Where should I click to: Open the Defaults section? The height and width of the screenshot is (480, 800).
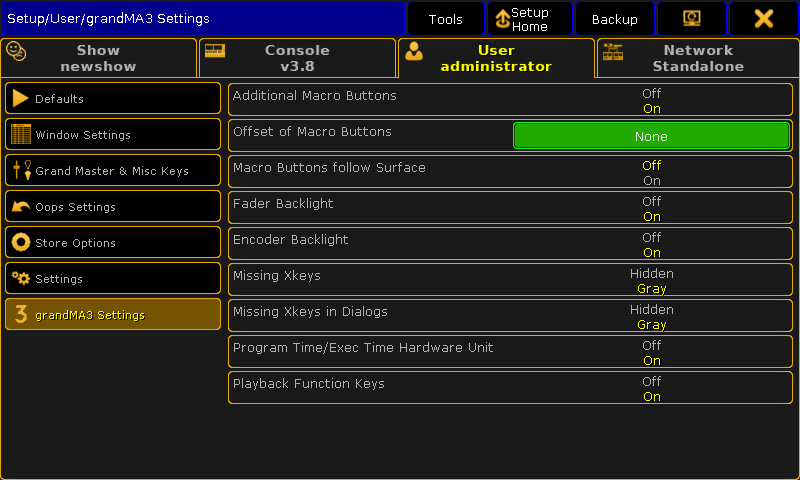[113, 98]
